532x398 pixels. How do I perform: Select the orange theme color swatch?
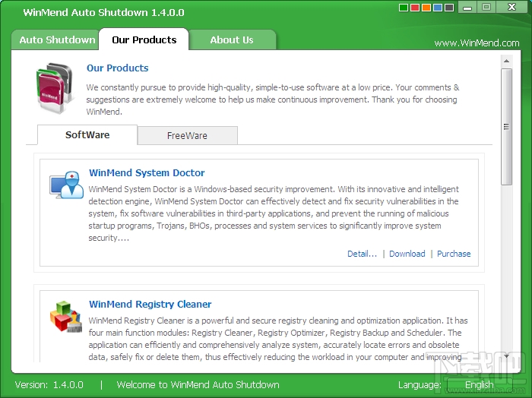426,8
